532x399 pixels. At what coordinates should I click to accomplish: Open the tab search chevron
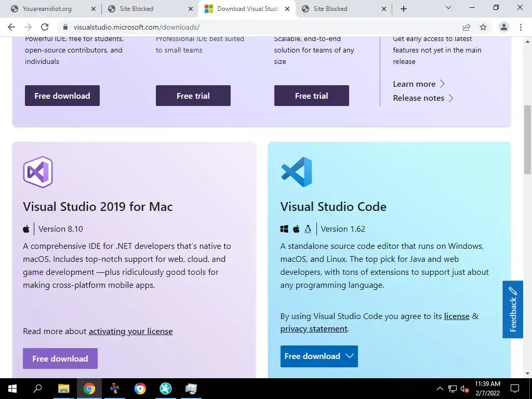tap(448, 7)
